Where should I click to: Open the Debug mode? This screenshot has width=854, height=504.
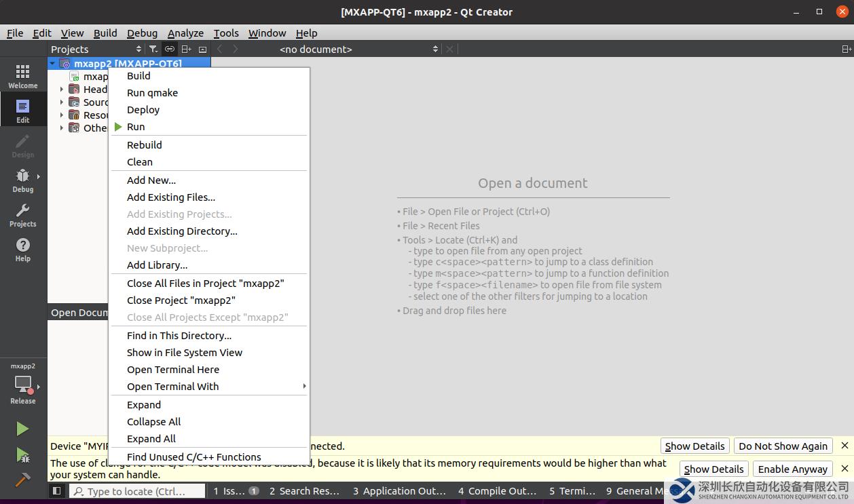point(23,180)
